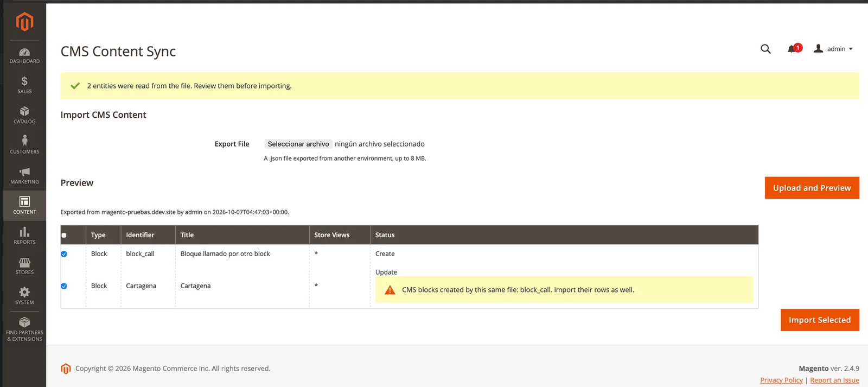868x387 pixels.
Task: Click the Magento ver. 2.4.9 text
Action: (x=829, y=369)
